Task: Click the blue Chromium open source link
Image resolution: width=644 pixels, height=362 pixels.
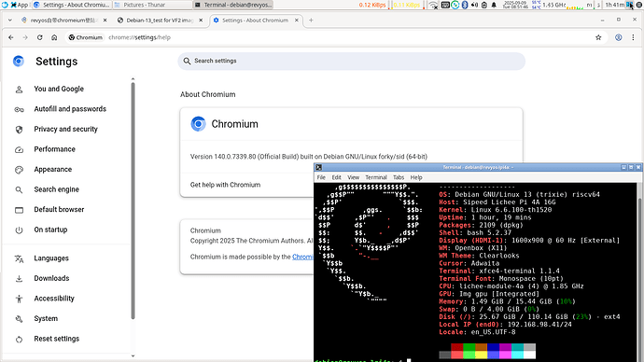Action: (302, 257)
